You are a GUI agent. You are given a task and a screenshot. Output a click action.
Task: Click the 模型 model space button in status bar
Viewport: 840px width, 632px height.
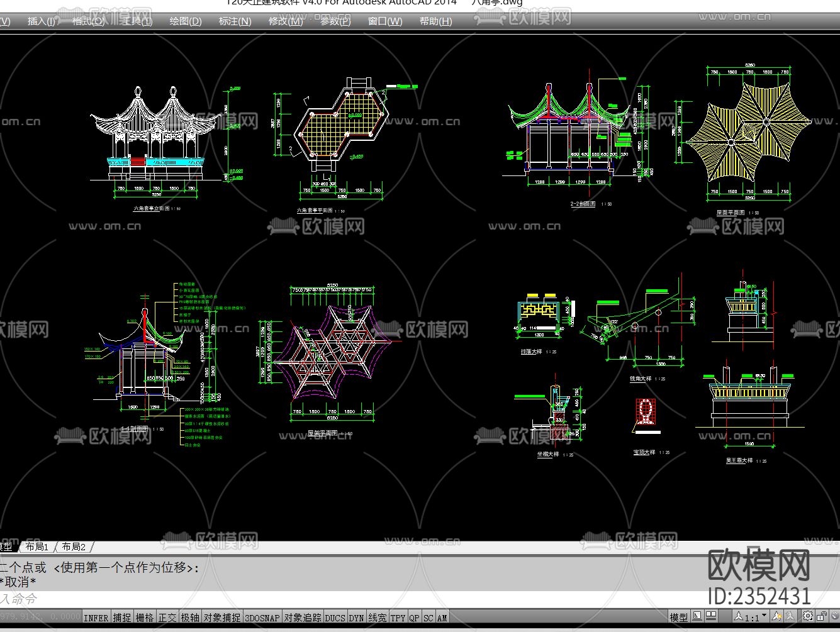tap(679, 617)
